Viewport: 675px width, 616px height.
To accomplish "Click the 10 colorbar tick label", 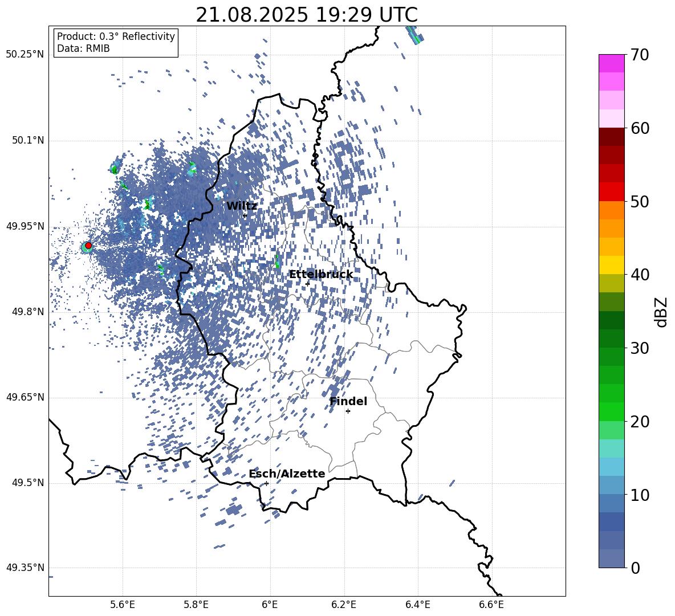I will [640, 495].
